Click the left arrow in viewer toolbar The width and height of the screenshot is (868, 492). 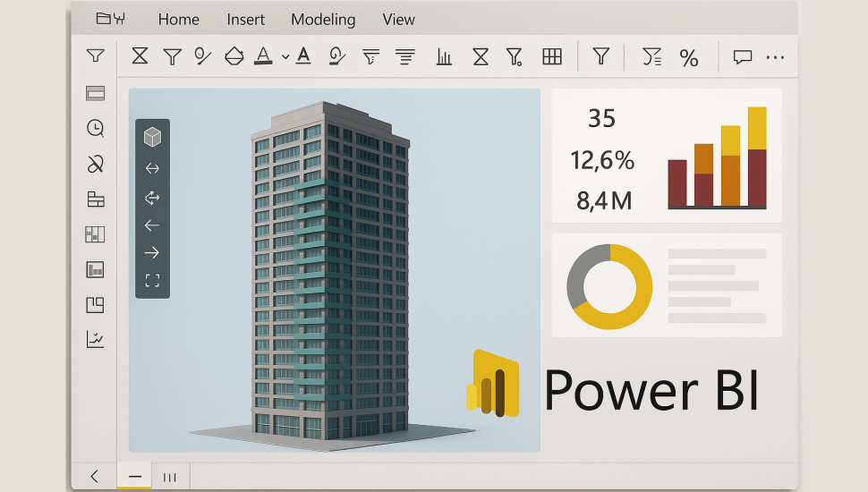coord(152,225)
